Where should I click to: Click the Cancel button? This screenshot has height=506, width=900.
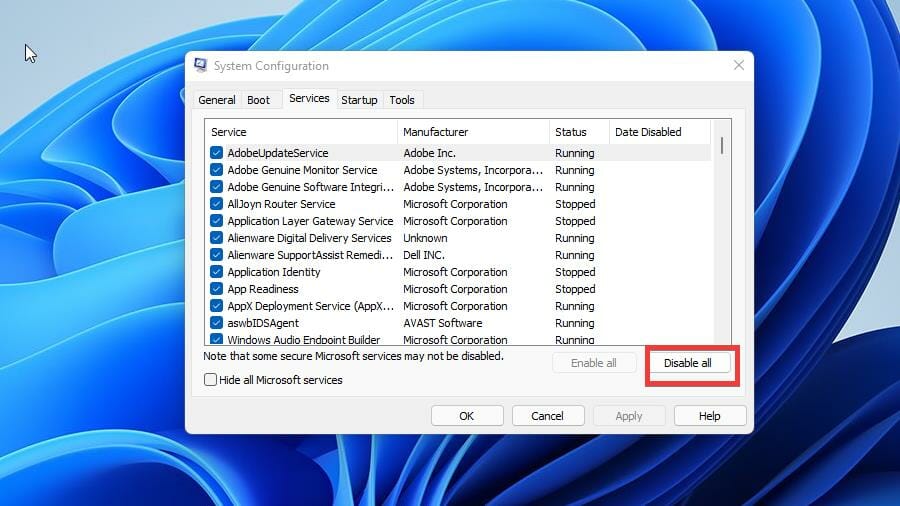[548, 416]
